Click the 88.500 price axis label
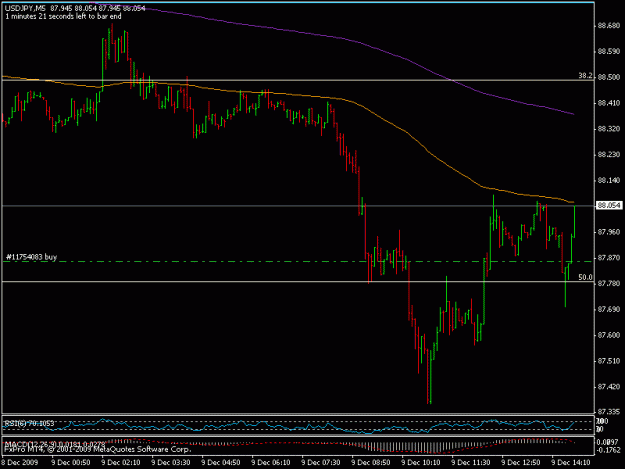Screen dimensions: 625x469 (x=609, y=77)
